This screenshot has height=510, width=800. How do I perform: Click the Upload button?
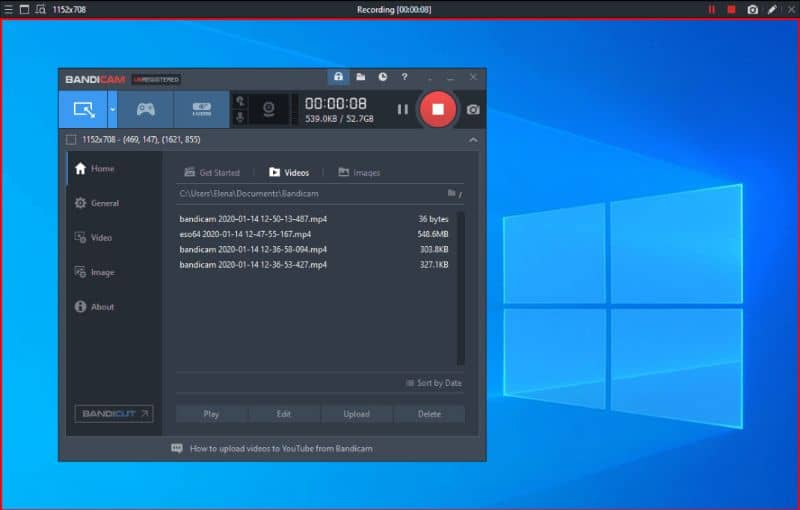357,414
